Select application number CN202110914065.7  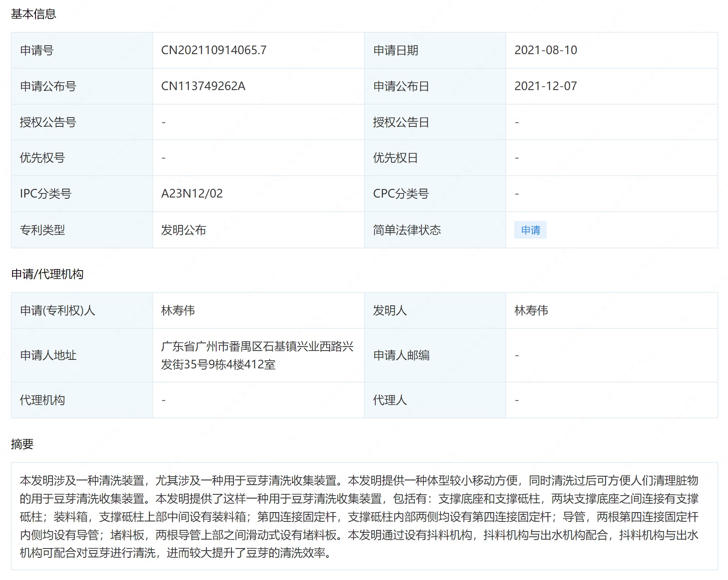click(214, 50)
